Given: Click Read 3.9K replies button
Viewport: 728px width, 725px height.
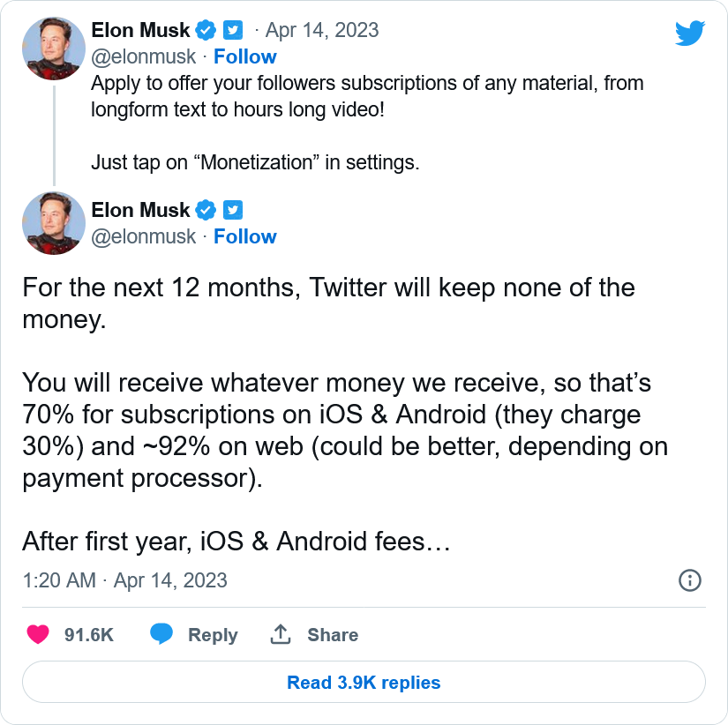Looking at the screenshot, I should (x=364, y=683).
